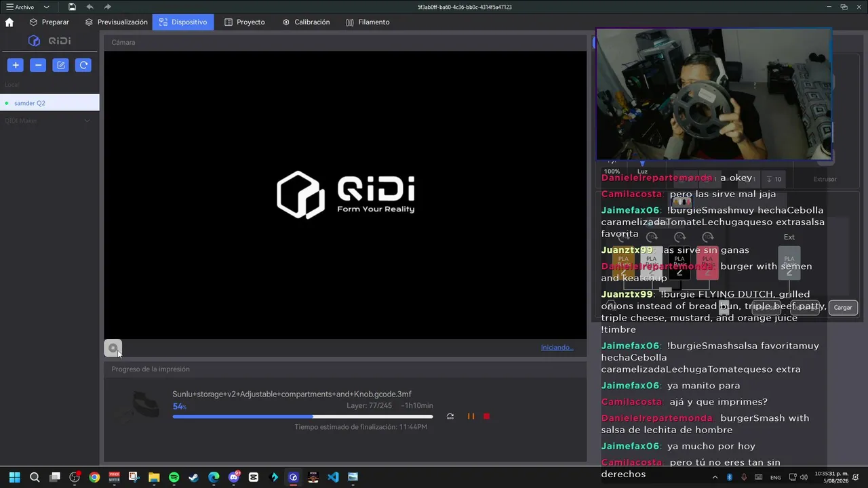
Task: Click the Iniciando... camera link
Action: (557, 348)
